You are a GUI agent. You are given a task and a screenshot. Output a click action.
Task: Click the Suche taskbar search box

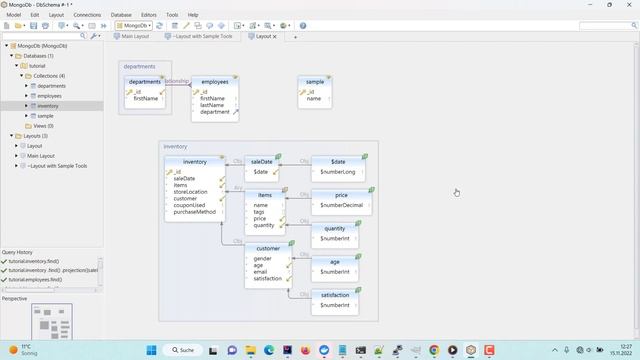coord(183,350)
